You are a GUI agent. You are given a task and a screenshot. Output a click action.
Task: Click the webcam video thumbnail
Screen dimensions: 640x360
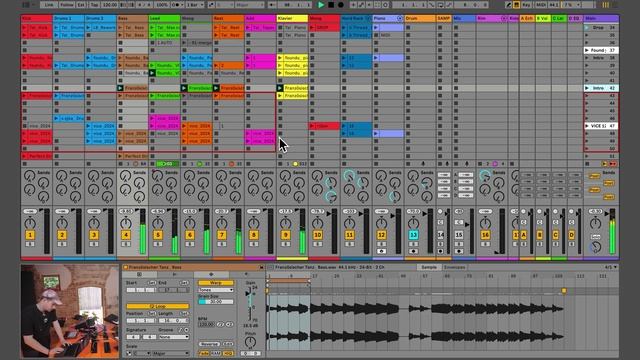70,311
